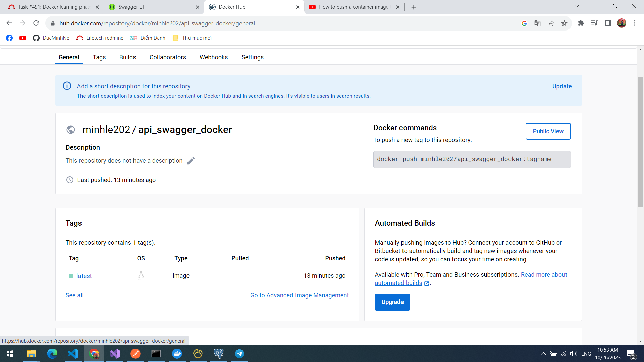Reload the Docker Hub page

click(36, 23)
